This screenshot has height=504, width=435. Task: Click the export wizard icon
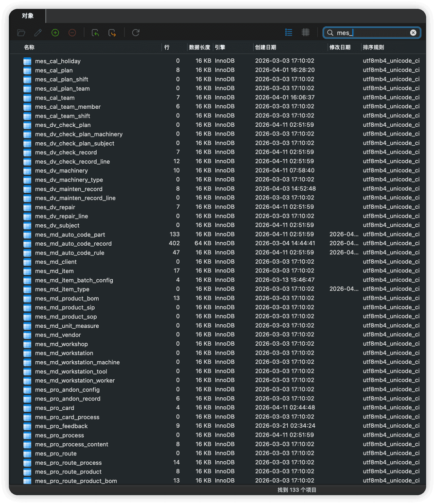point(112,33)
